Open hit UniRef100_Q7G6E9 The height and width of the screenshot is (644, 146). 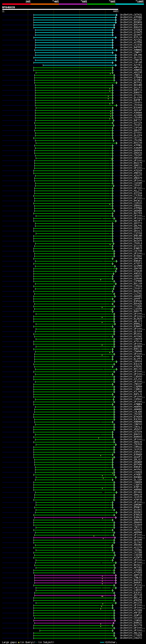[x=131, y=30]
